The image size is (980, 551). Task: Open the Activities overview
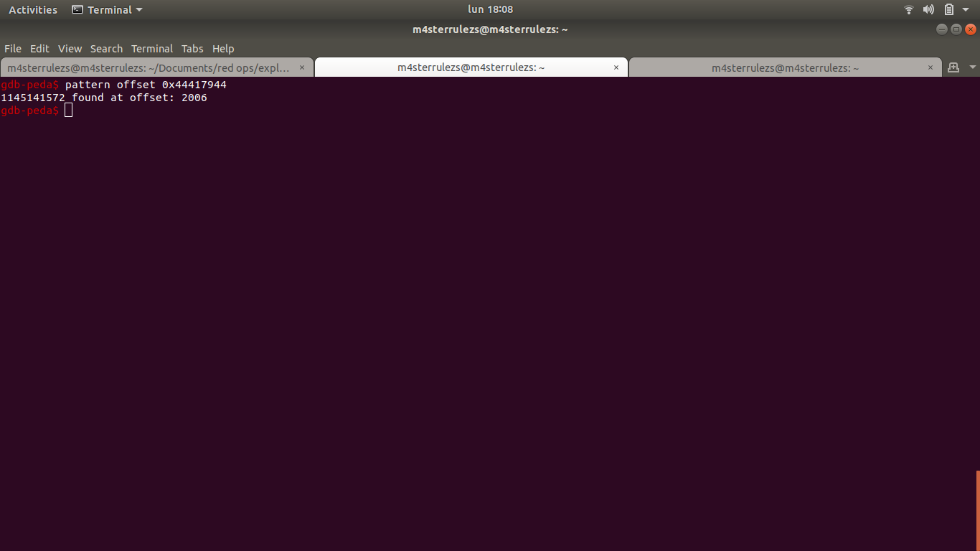(x=33, y=10)
